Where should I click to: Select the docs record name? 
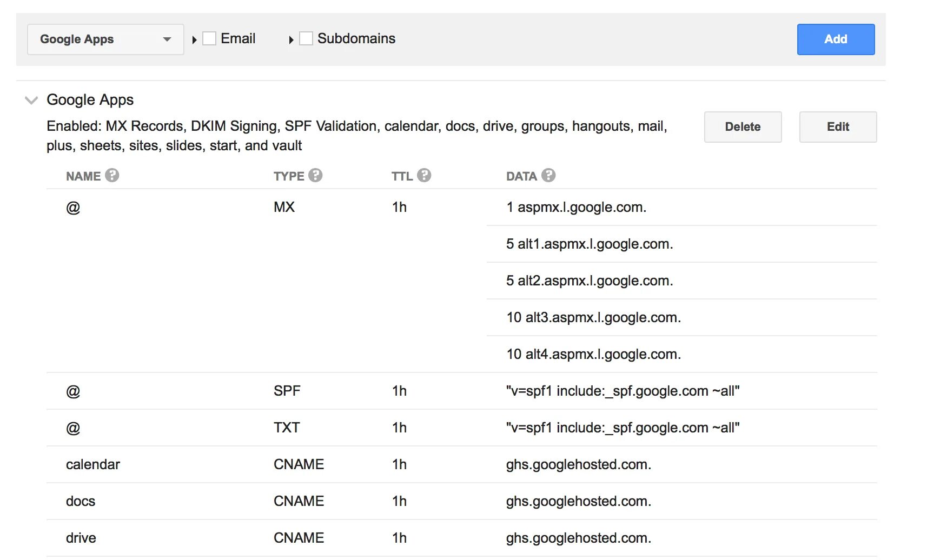coord(81,501)
